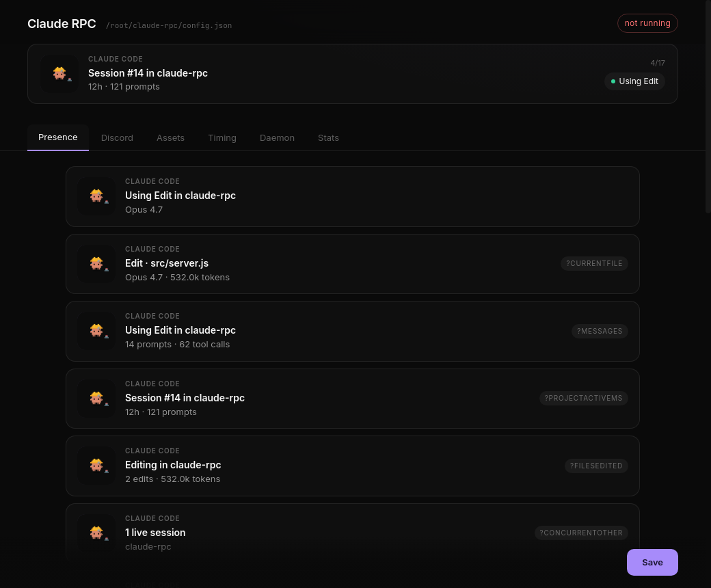Switch to the Discord tab
Viewport: 711px width, 588px height.
click(x=117, y=138)
